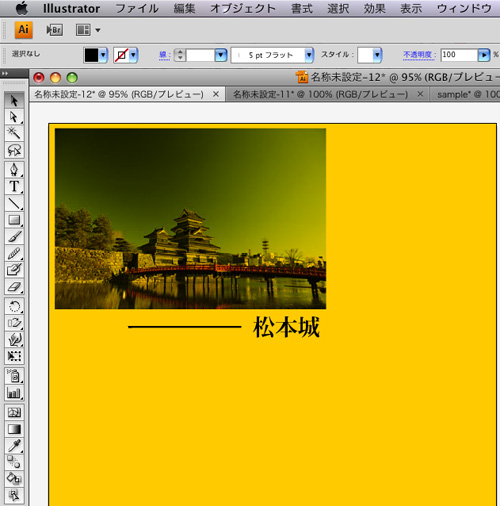This screenshot has width=500, height=506.
Task: Click the 線 stroke panel link
Action: click(164, 55)
